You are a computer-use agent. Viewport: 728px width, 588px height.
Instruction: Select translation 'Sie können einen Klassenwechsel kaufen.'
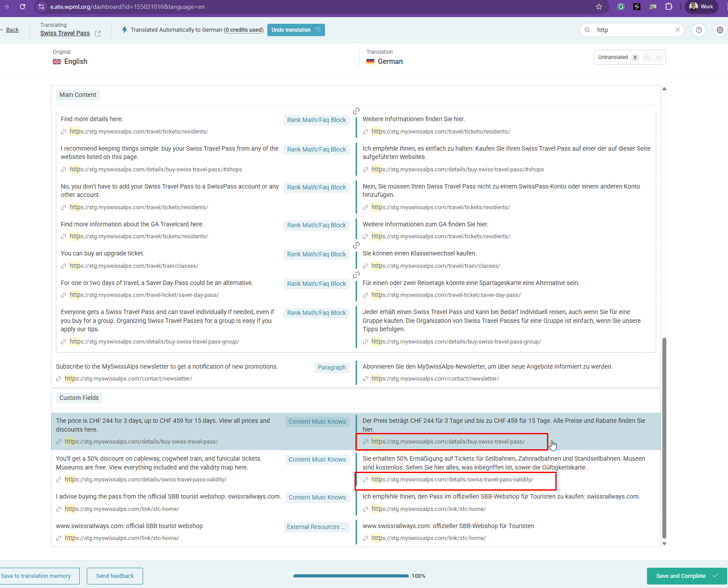click(419, 253)
